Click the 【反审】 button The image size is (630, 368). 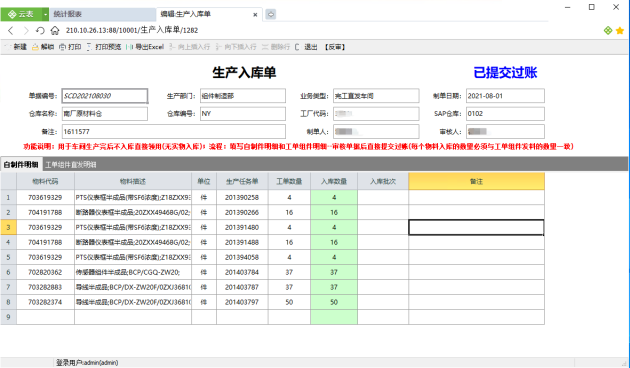(x=335, y=47)
